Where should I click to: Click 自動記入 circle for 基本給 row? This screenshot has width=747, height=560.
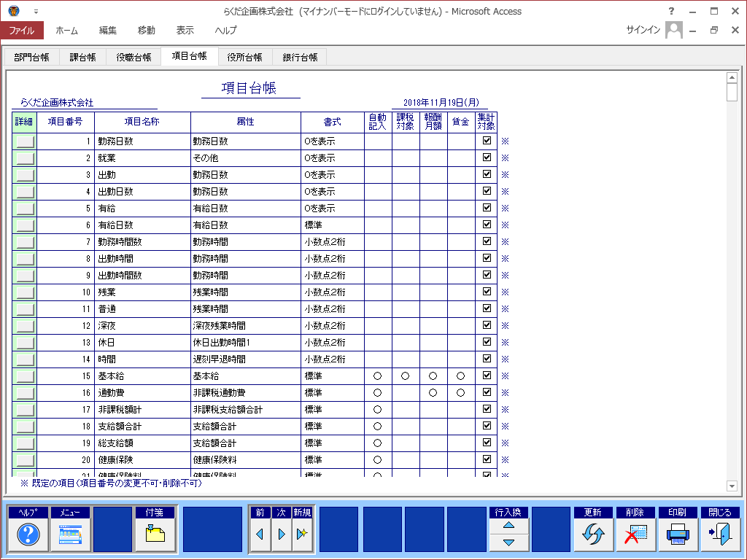tap(377, 376)
